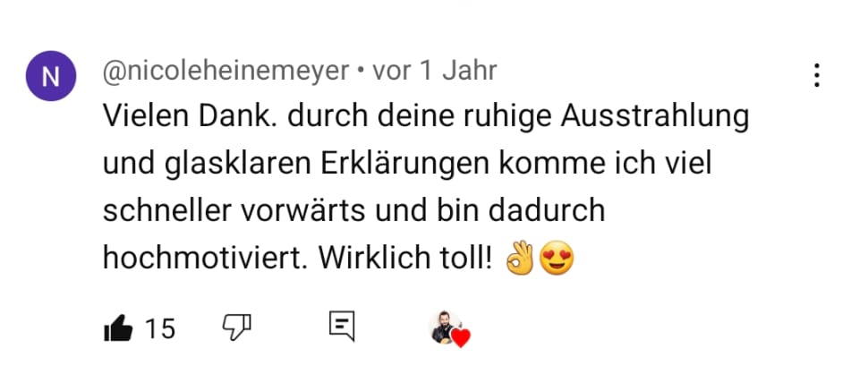Open the @nicoleheinemeyer channel link

tap(226, 71)
